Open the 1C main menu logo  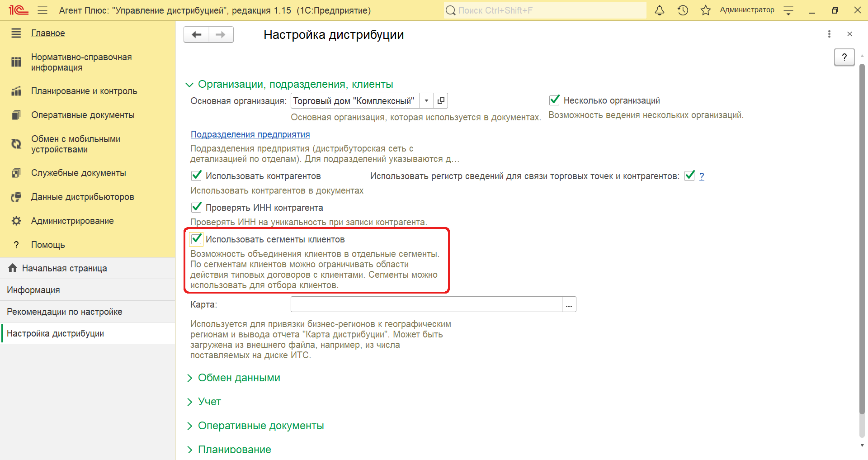pos(19,10)
